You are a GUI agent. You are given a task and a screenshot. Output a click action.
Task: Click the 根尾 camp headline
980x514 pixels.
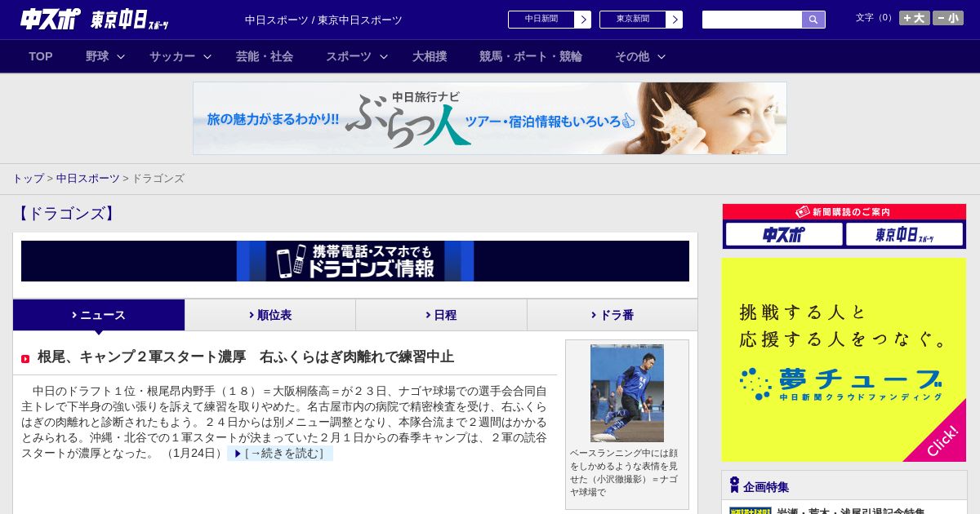click(246, 357)
